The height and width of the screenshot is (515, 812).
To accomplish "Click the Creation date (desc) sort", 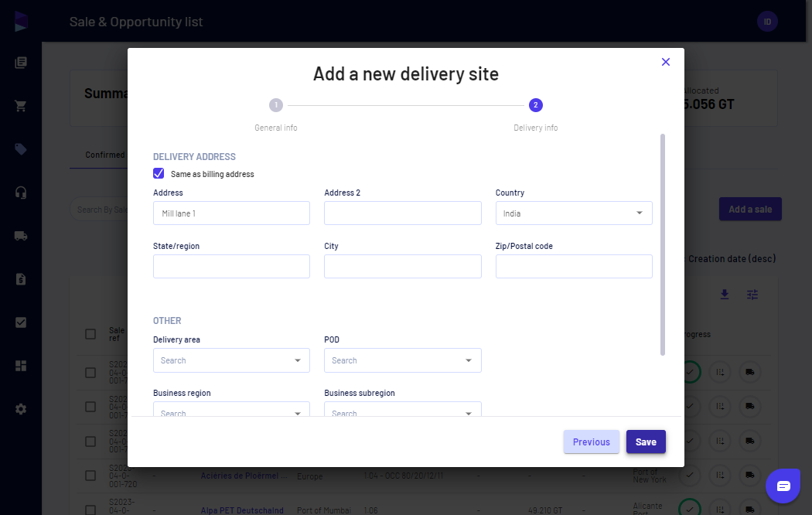I will 732,259.
